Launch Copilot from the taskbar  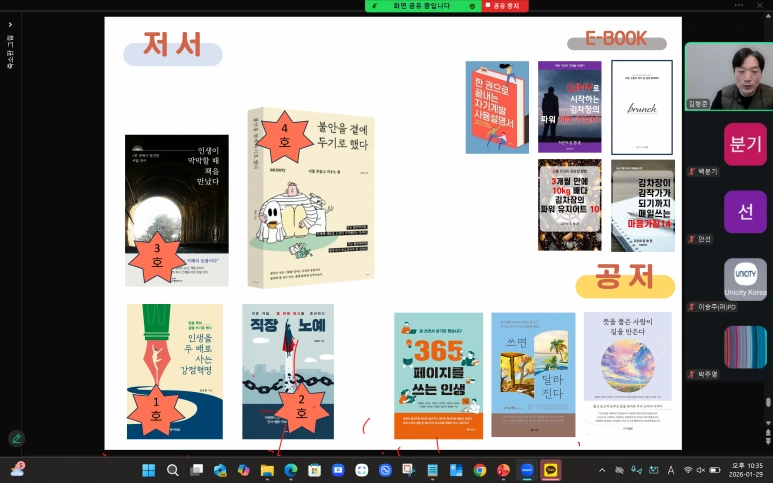tap(244, 470)
